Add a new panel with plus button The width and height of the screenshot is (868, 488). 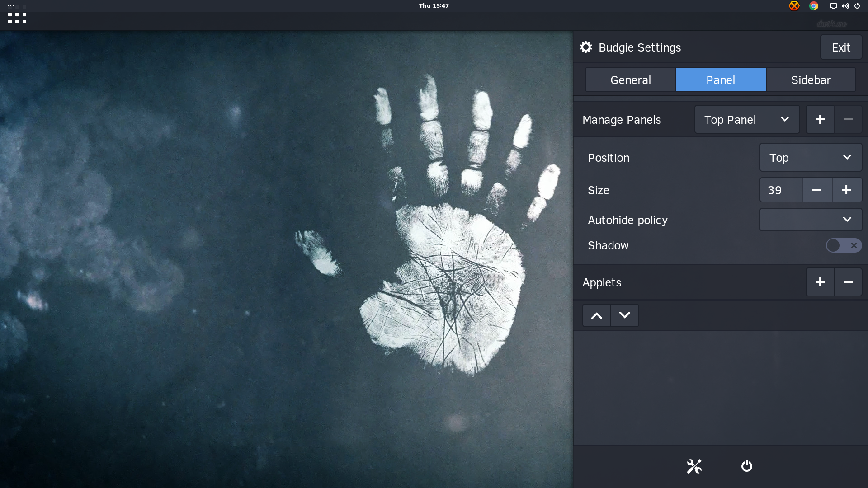[820, 119]
